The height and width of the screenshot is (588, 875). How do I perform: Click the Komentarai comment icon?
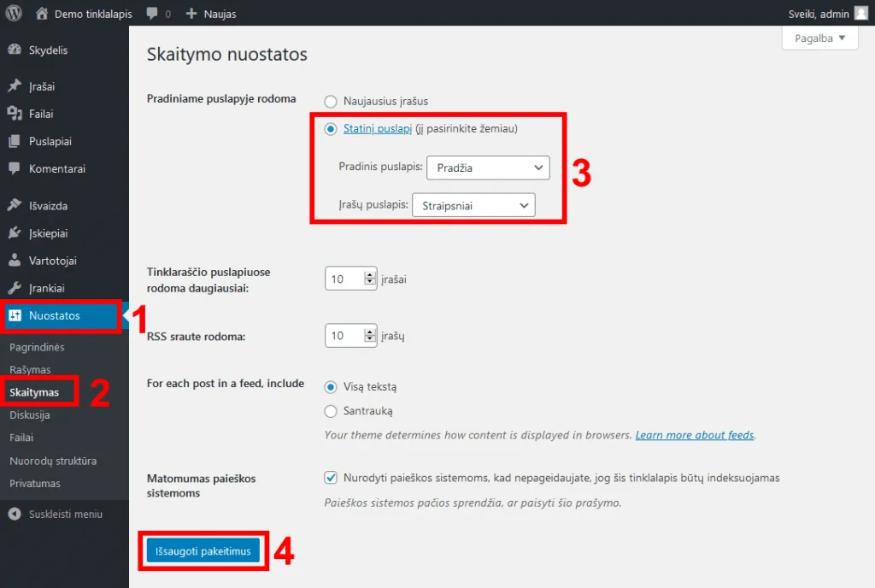click(x=15, y=168)
